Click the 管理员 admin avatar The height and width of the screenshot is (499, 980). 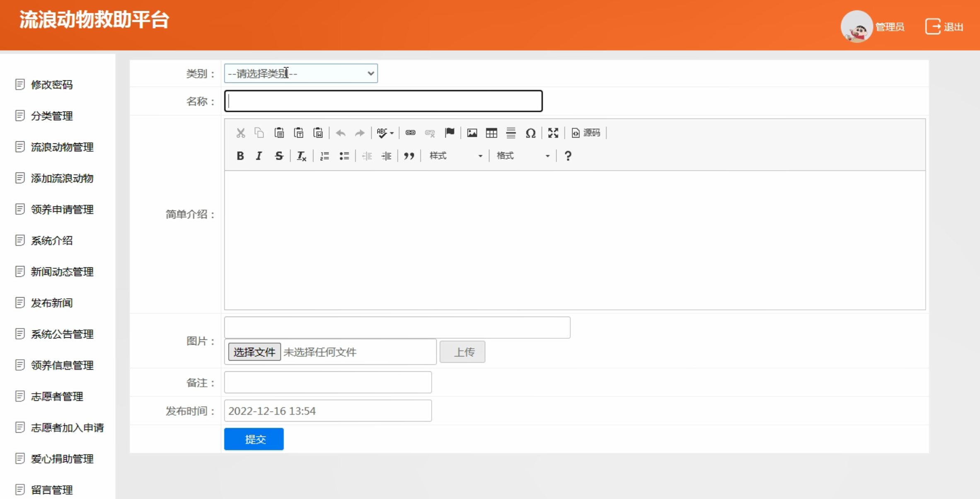click(857, 27)
